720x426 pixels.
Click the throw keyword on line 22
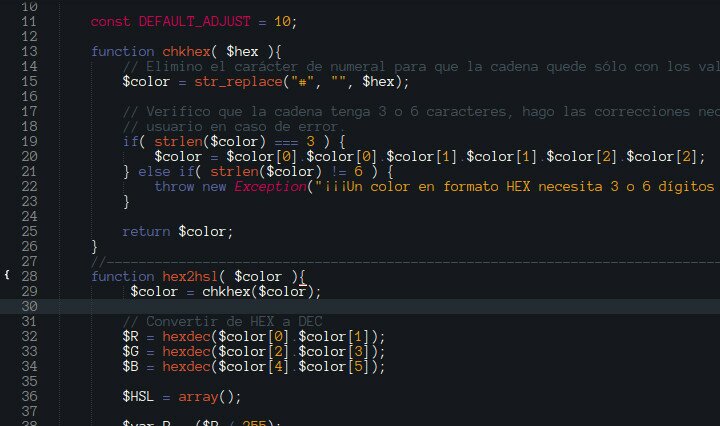pos(174,186)
